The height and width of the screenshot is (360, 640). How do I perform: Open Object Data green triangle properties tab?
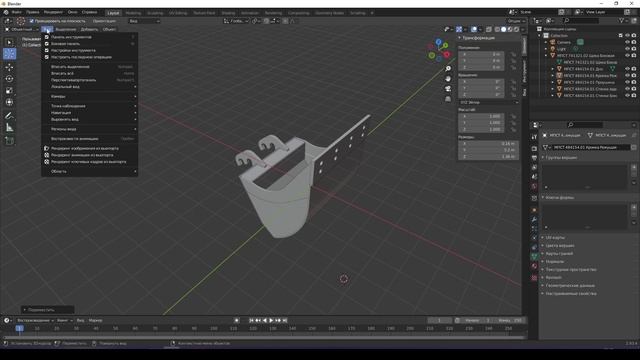(534, 256)
